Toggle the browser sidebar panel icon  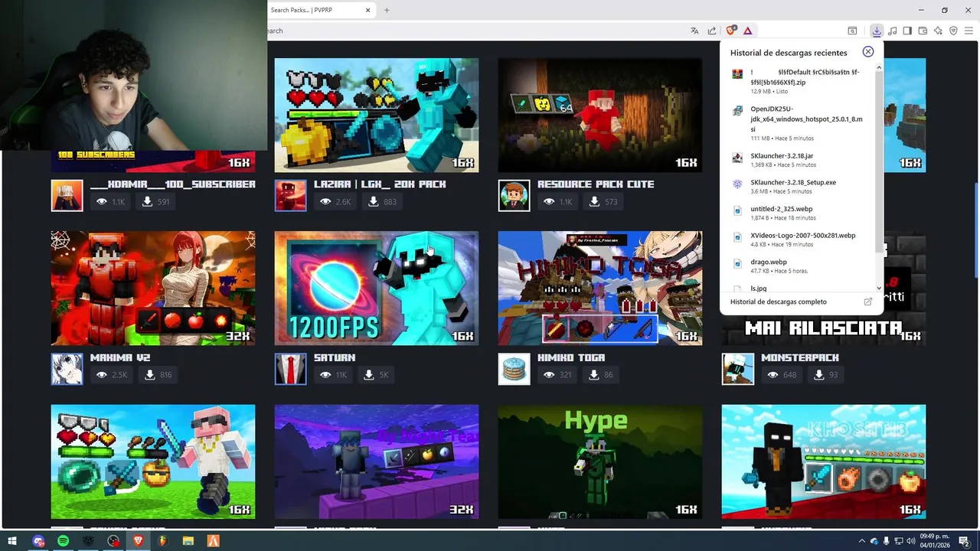[x=907, y=31]
